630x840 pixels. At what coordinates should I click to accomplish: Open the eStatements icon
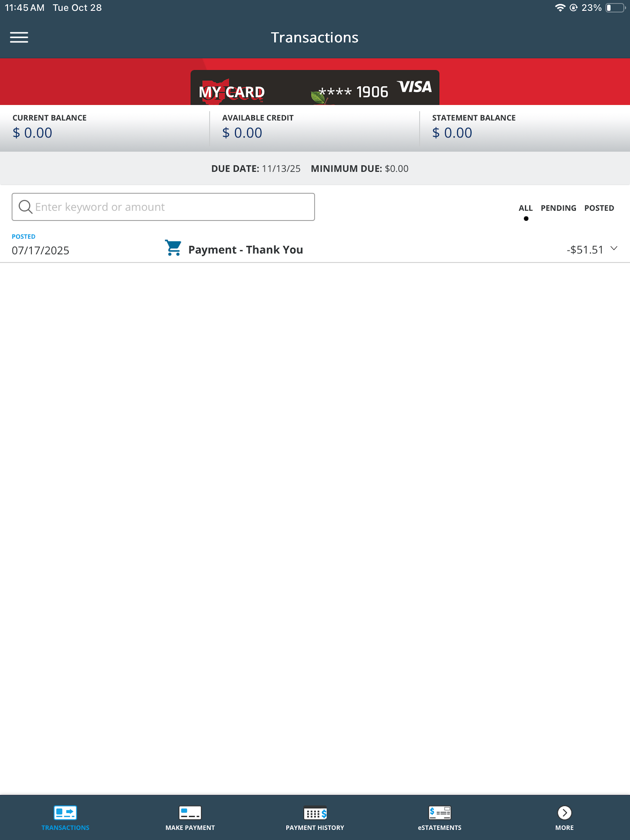[x=440, y=813]
